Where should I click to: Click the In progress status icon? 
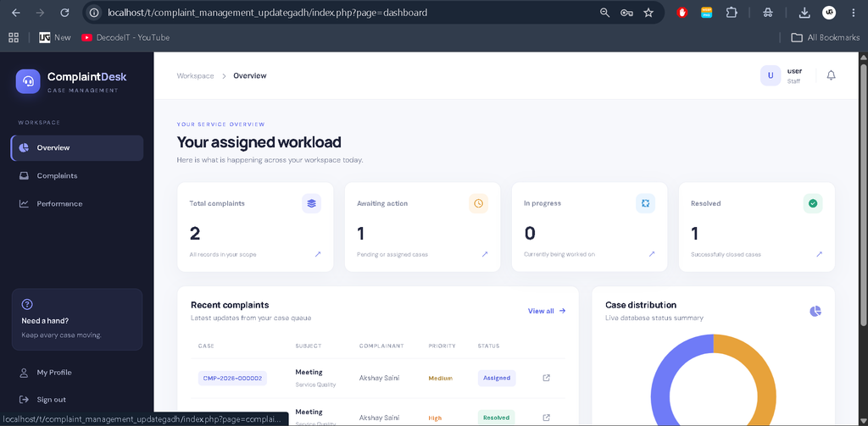(645, 203)
